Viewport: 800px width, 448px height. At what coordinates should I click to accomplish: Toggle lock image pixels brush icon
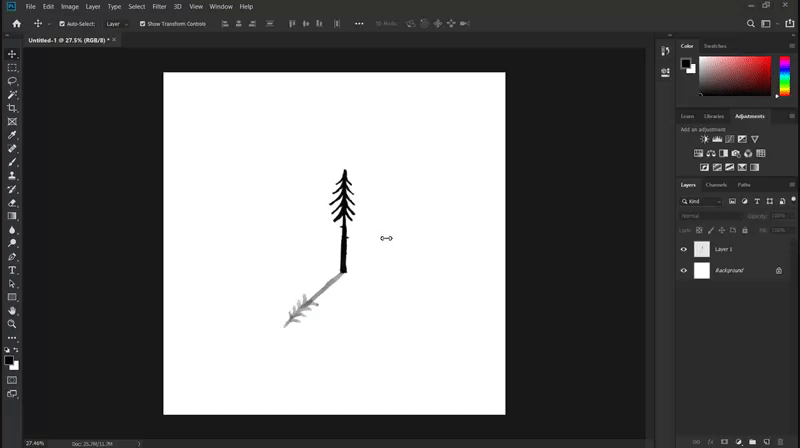click(711, 231)
